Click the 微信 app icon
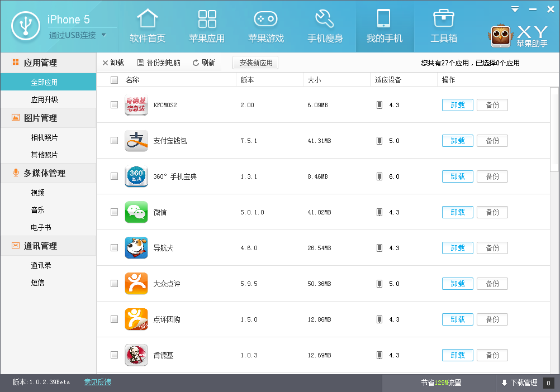 (136, 212)
